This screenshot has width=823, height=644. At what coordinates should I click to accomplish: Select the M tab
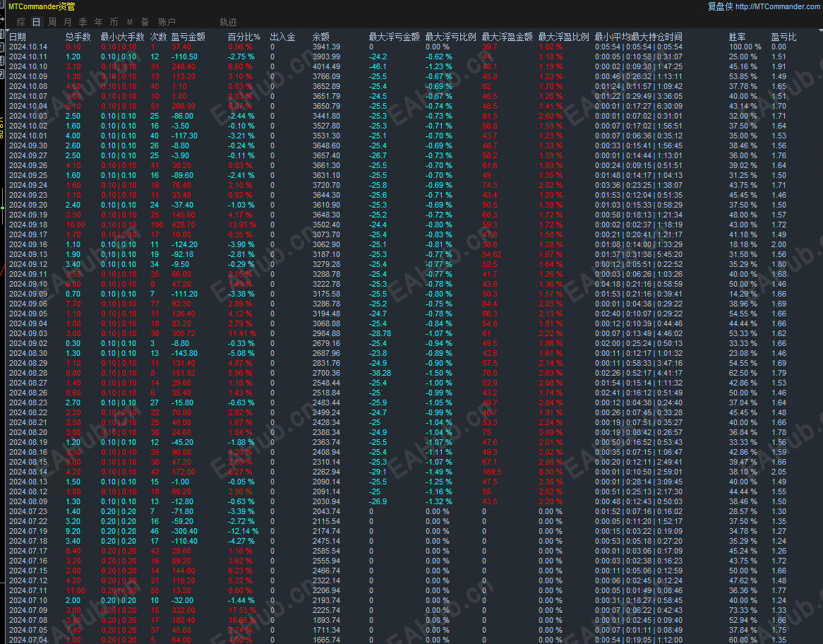(x=130, y=22)
